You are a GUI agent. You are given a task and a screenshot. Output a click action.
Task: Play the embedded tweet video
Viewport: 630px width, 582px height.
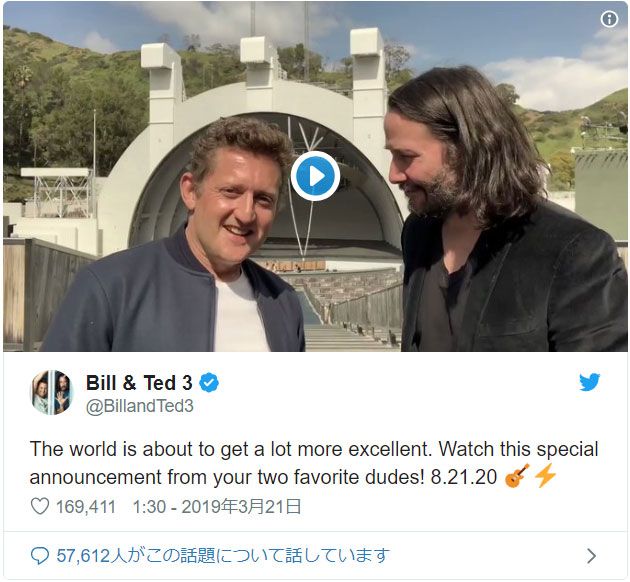tap(315, 176)
